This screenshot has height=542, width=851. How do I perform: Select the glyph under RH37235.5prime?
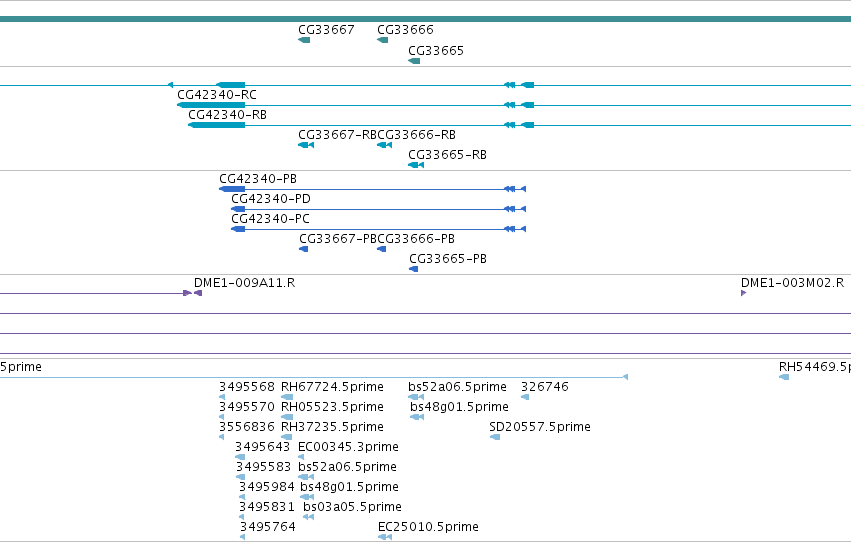(287, 438)
